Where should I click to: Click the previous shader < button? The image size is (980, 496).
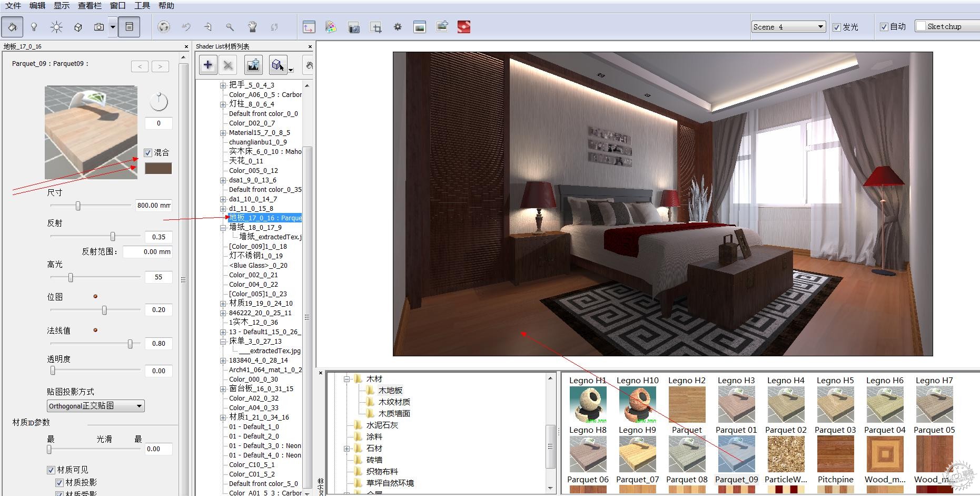point(140,66)
